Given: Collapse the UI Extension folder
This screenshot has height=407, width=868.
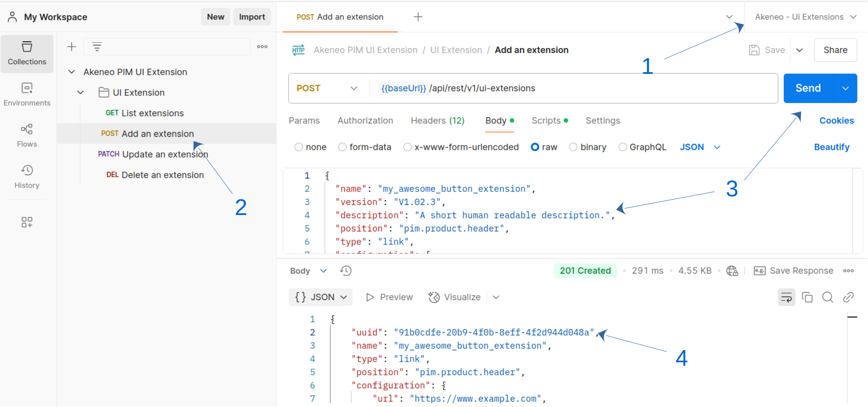Looking at the screenshot, I should tap(80, 92).
